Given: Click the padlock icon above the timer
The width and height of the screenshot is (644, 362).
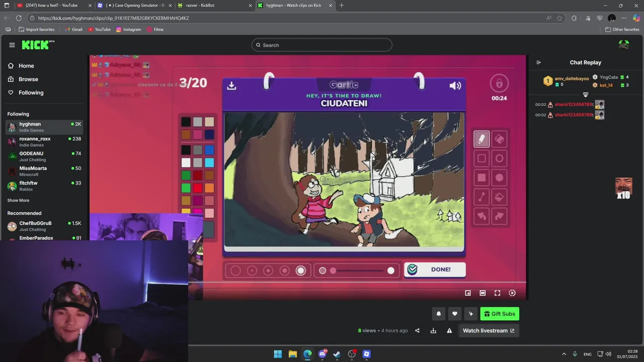Looking at the screenshot, I should [499, 83].
